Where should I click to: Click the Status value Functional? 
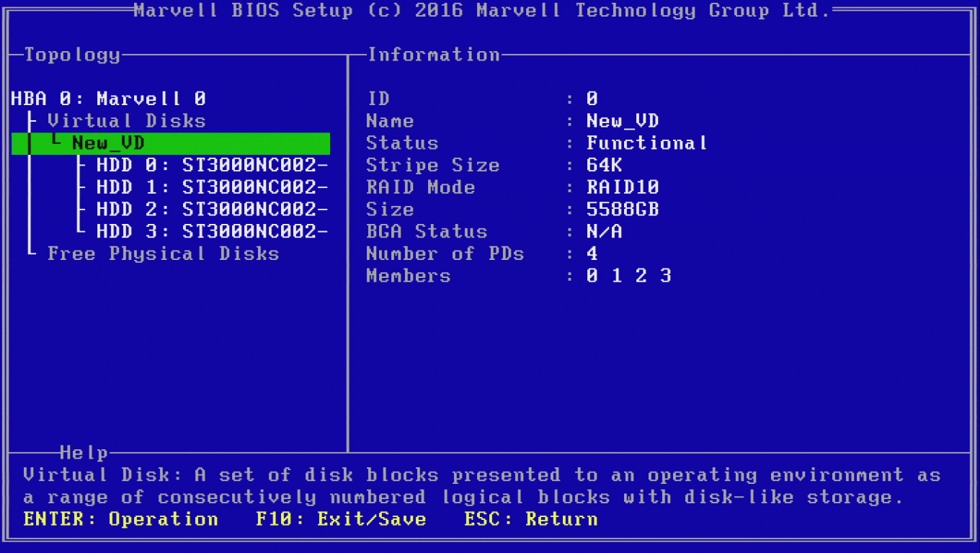click(x=647, y=143)
